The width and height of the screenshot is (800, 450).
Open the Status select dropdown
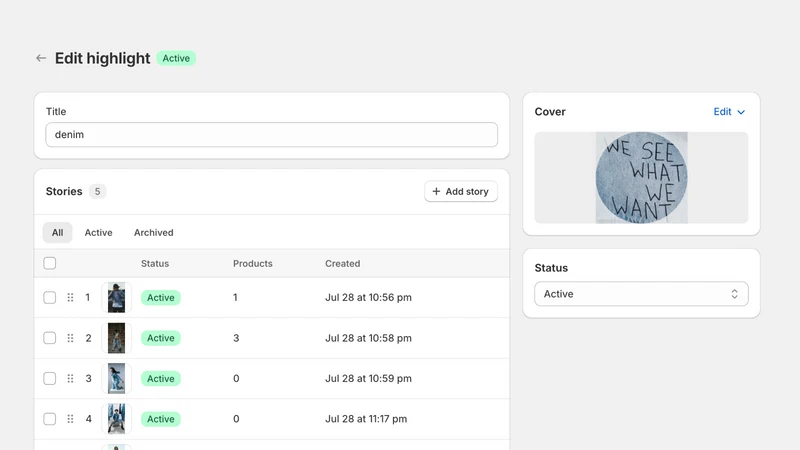pyautogui.click(x=641, y=294)
